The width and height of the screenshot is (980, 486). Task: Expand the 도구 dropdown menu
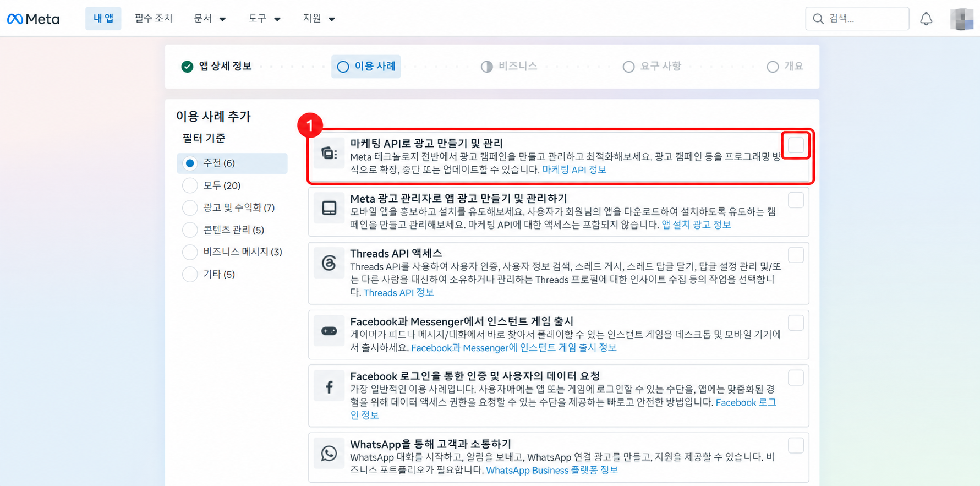point(264,19)
